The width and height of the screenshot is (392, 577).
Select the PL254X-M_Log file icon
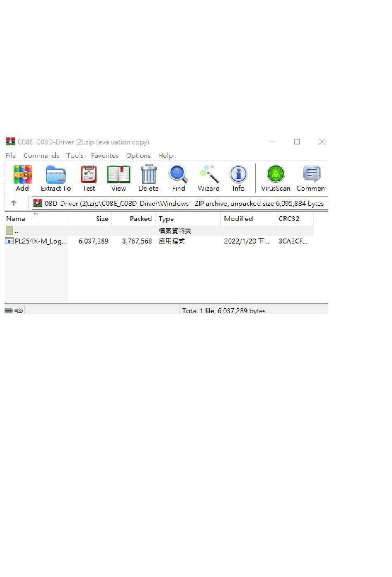coord(9,241)
